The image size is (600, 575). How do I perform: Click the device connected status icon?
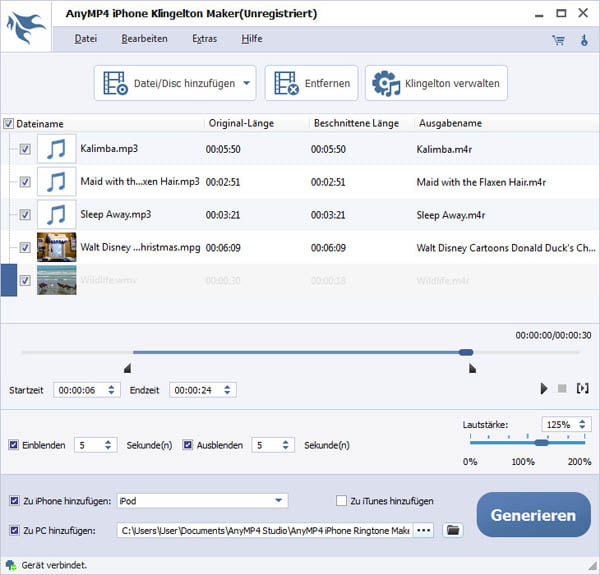[11, 565]
